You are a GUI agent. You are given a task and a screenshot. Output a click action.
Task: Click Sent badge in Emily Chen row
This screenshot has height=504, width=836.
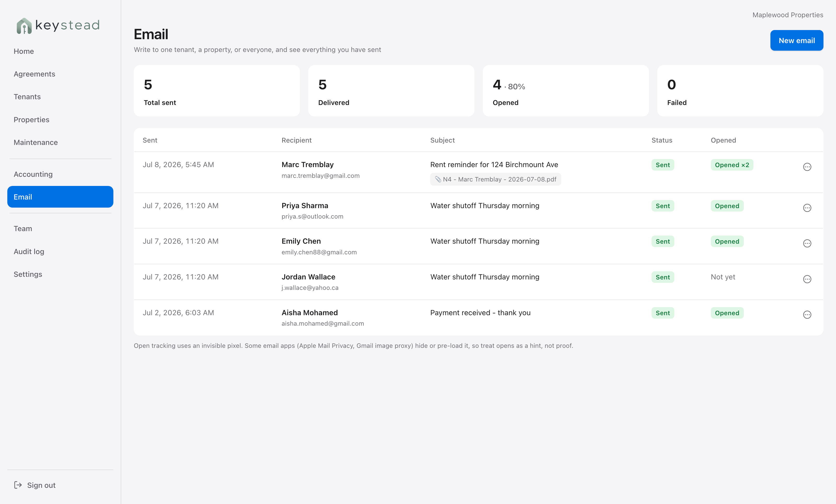click(663, 242)
